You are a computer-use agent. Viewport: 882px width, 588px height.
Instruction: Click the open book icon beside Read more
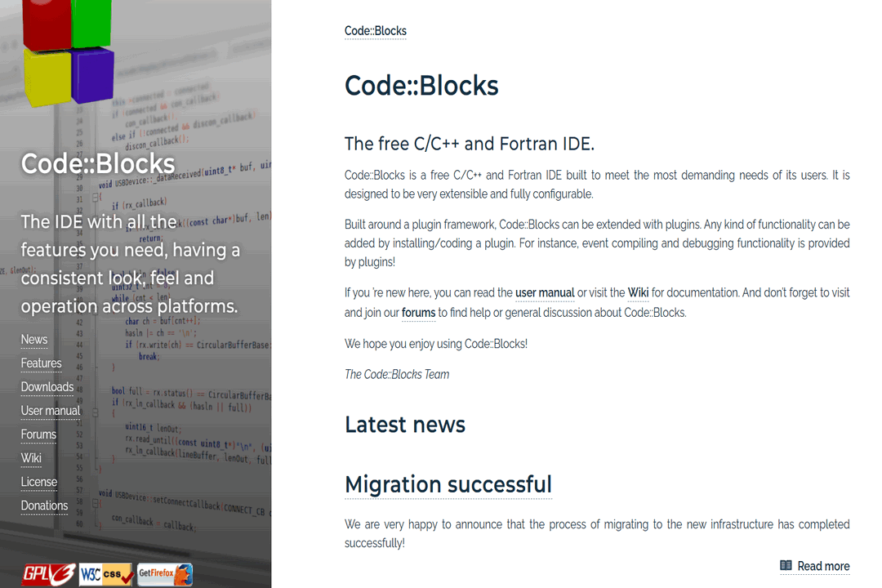click(785, 566)
